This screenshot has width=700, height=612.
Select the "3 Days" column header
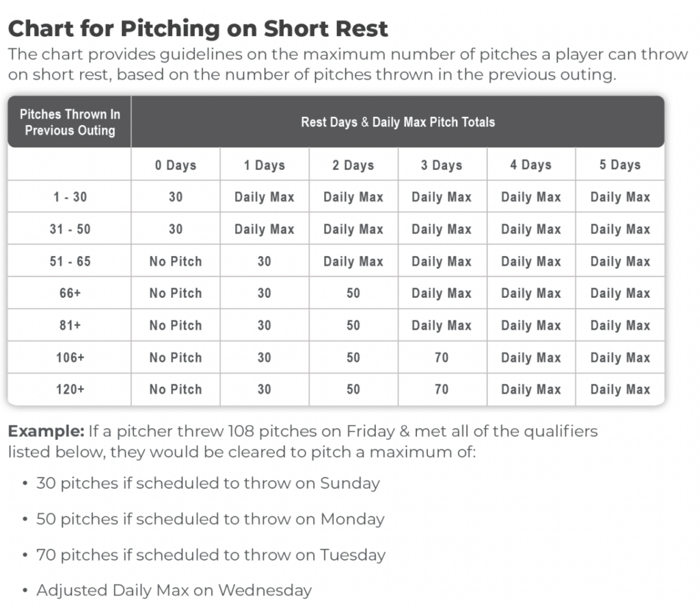pyautogui.click(x=442, y=165)
